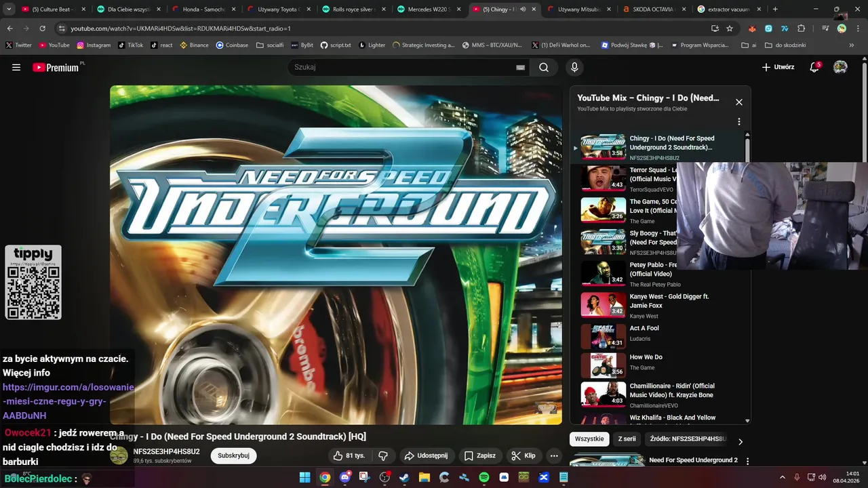The width and height of the screenshot is (868, 488).
Task: Open the on-screen keyboard icon in search box
Action: [520, 67]
